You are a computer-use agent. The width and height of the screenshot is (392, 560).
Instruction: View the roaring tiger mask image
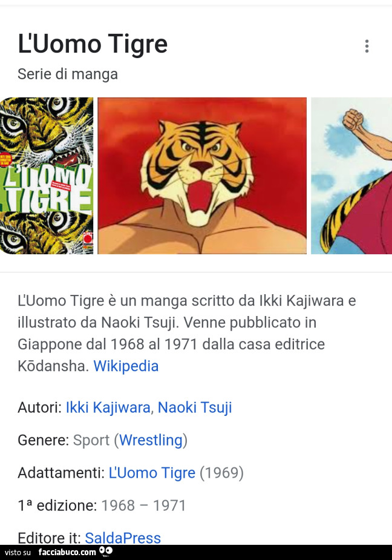pyautogui.click(x=202, y=176)
